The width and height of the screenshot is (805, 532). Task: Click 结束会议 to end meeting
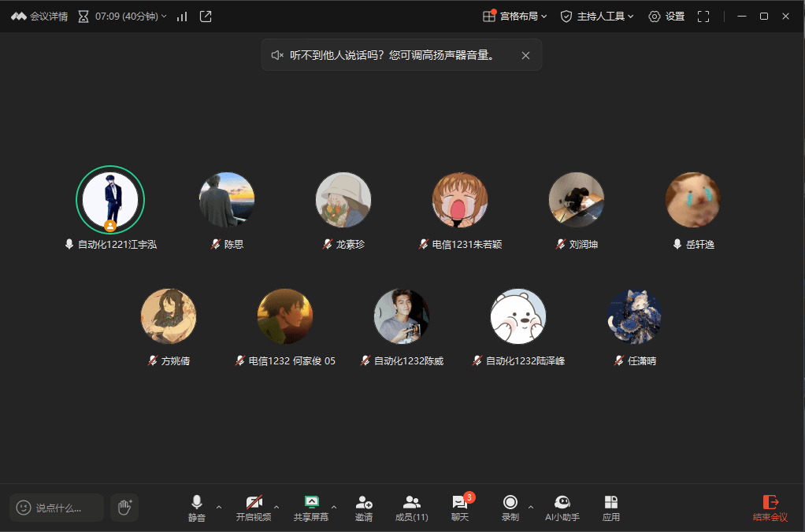click(770, 508)
